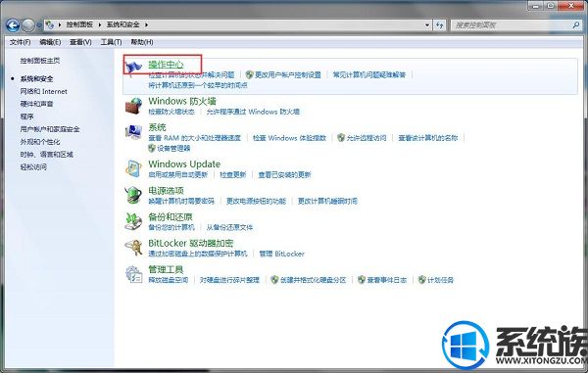Screen dimensions: 588x373
Task: Click 检查更新 link
Action: (233, 174)
